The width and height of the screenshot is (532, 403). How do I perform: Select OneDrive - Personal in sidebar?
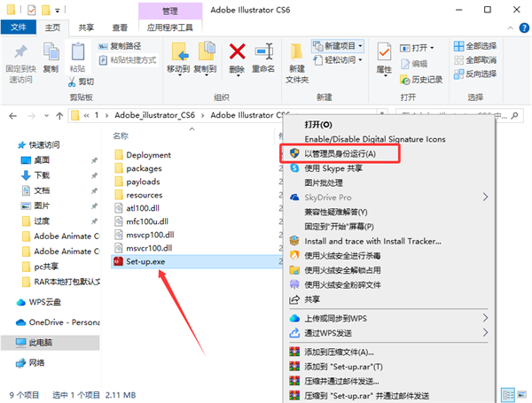tap(58, 322)
